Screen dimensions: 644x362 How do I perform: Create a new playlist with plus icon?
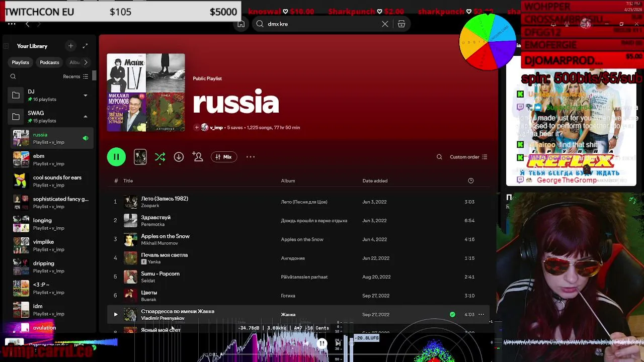coord(70,46)
